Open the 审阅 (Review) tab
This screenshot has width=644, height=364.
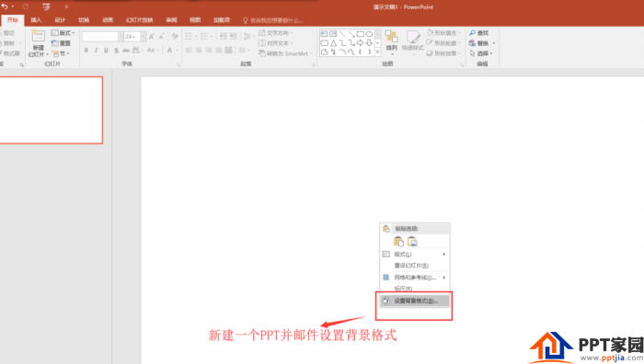coord(171,19)
